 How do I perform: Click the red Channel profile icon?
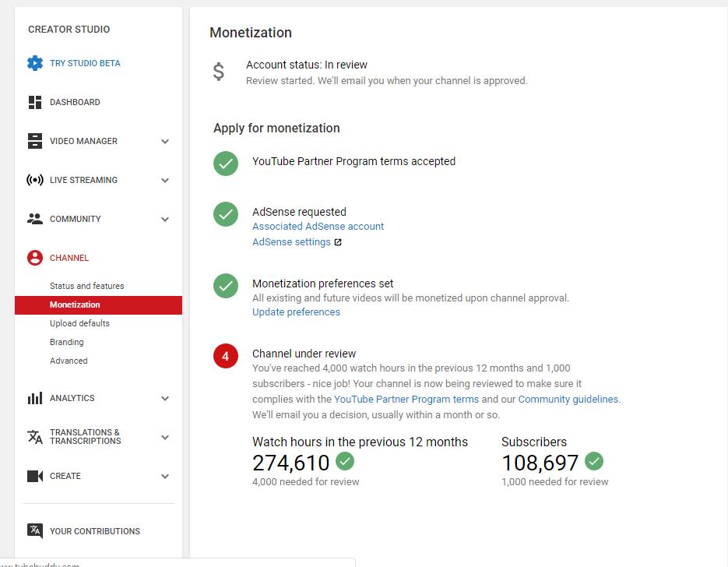35,258
